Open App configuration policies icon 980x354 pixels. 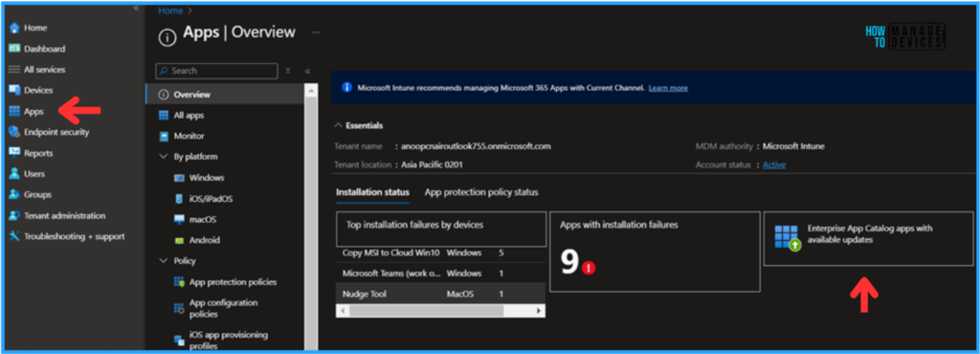tap(179, 308)
